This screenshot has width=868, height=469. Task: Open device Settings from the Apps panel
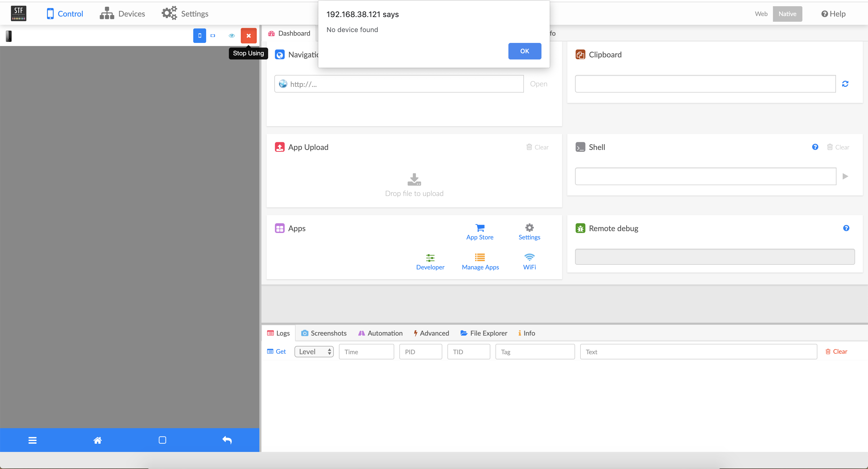pyautogui.click(x=529, y=231)
